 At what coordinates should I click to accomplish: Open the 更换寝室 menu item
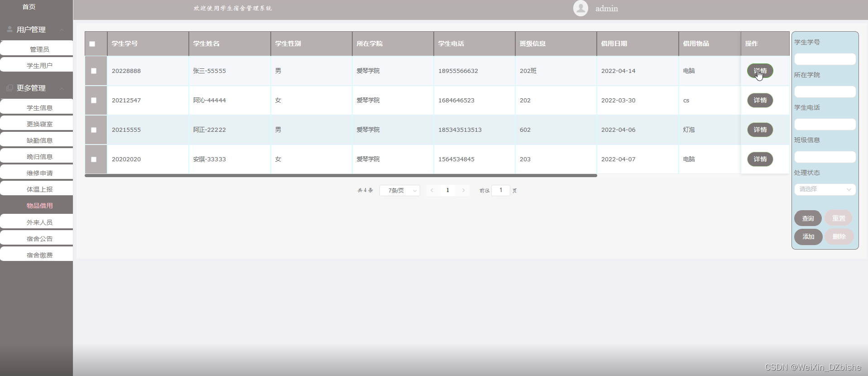point(36,124)
